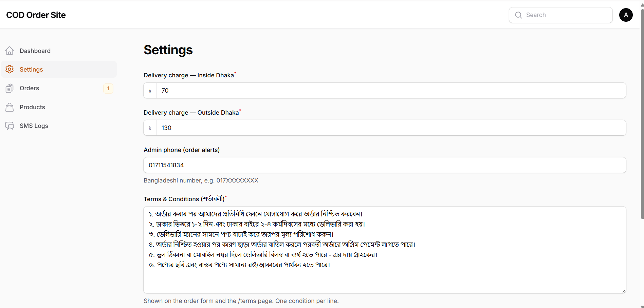Select Settings in the sidebar

click(59, 69)
